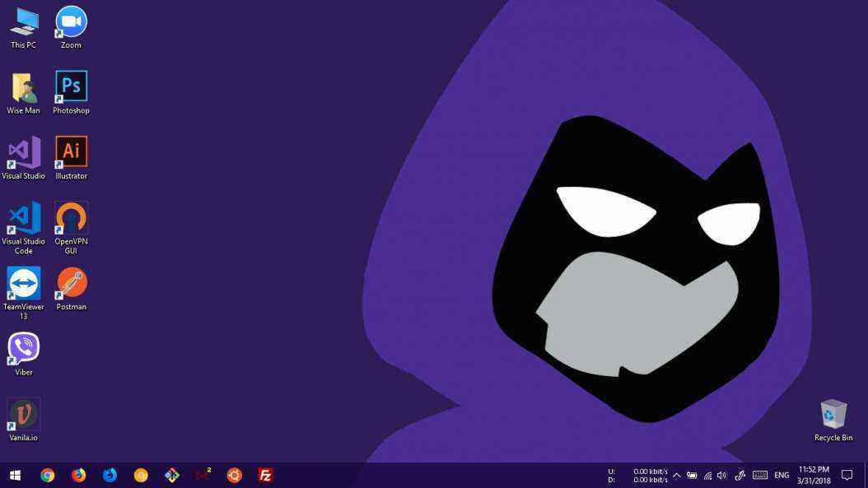Screen dimensions: 868x488
Task: Open the touch keyboard
Action: (760, 476)
